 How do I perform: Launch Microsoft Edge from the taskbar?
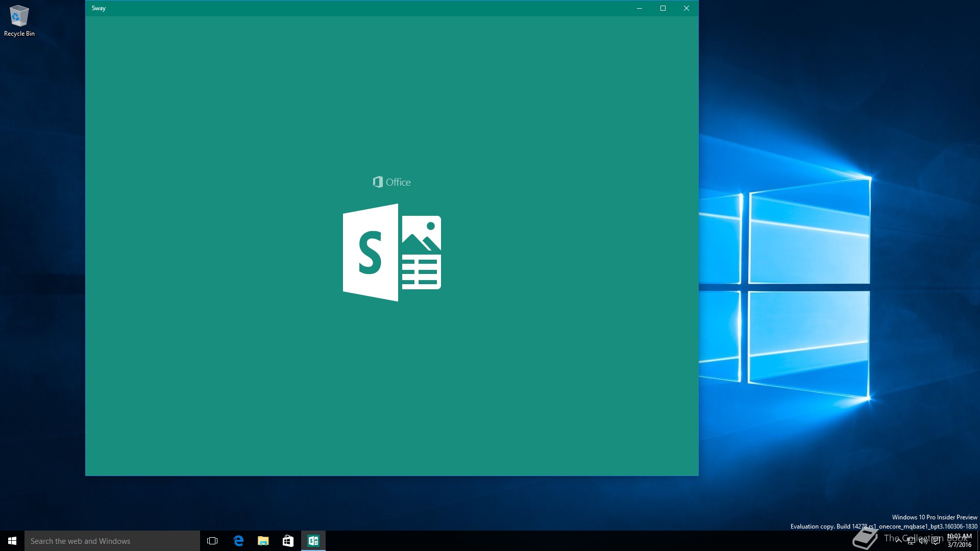238,541
